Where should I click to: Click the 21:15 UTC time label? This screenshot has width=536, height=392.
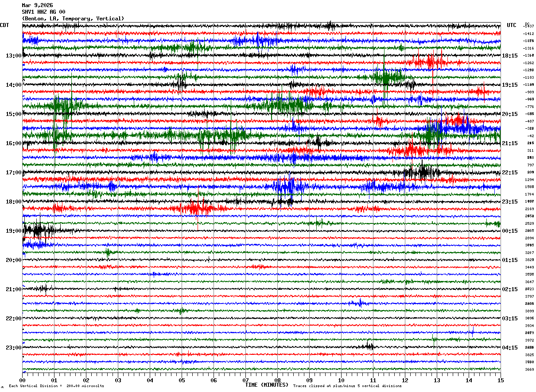(x=510, y=143)
